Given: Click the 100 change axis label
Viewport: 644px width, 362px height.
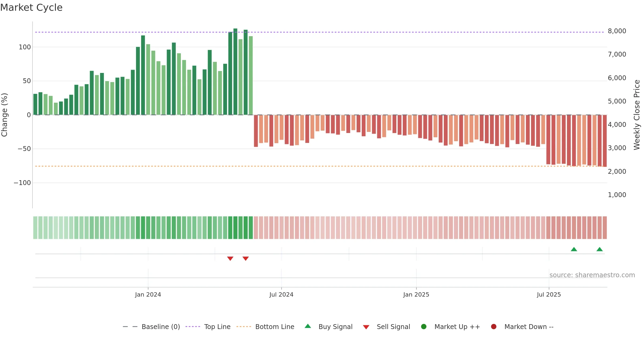Looking at the screenshot, I should 25,47.
